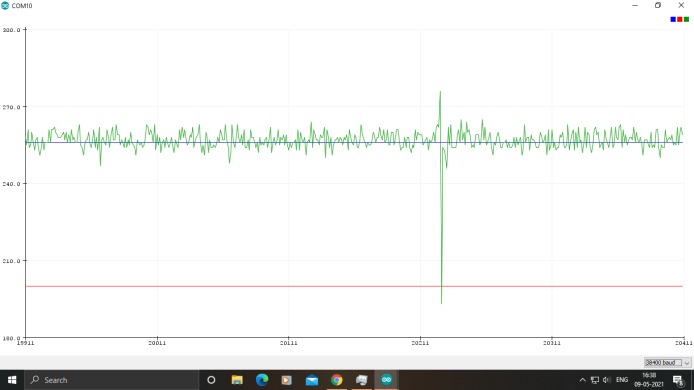The width and height of the screenshot is (694, 390).
Task: Open the clock showing 09-05-2021
Action: 648,380
